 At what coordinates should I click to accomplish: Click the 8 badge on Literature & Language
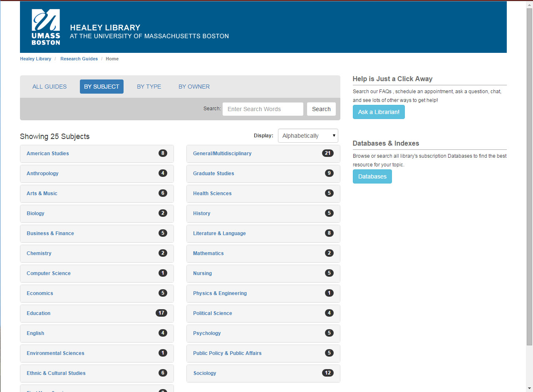tap(329, 233)
